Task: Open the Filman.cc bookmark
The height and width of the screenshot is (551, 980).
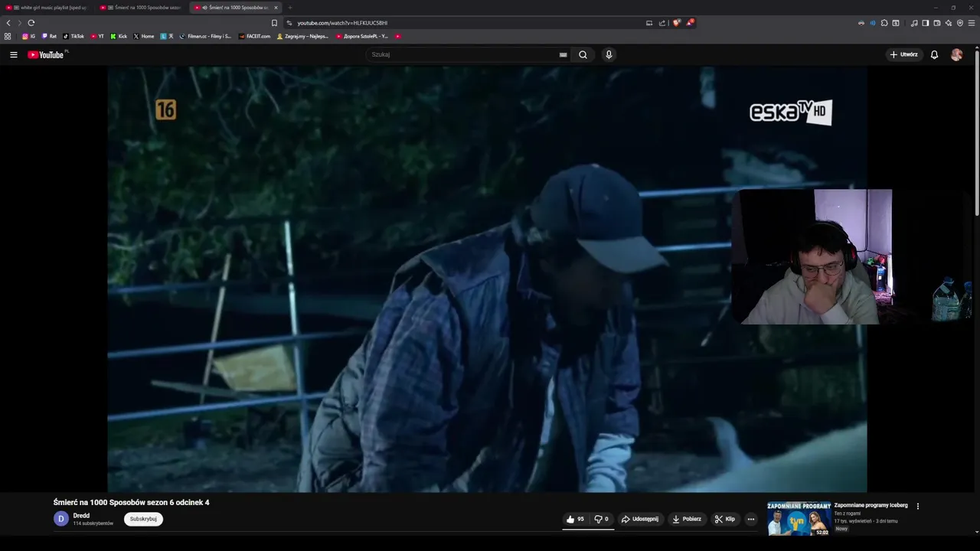Action: (x=205, y=36)
